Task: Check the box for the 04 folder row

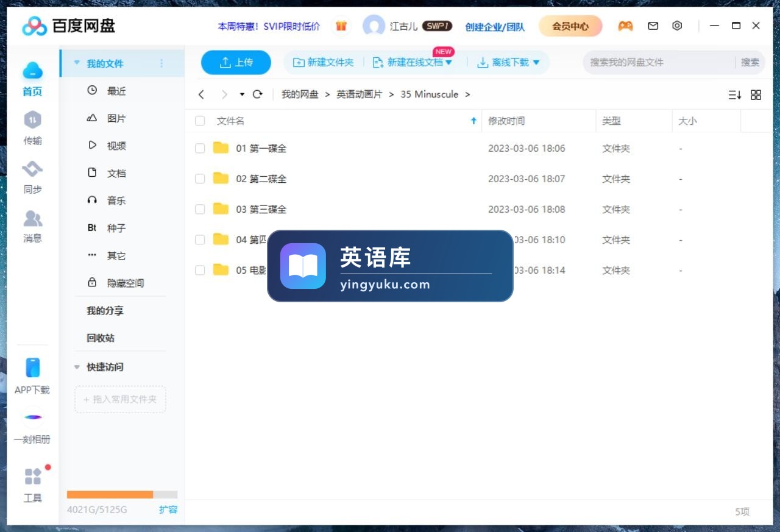Action: pyautogui.click(x=200, y=239)
